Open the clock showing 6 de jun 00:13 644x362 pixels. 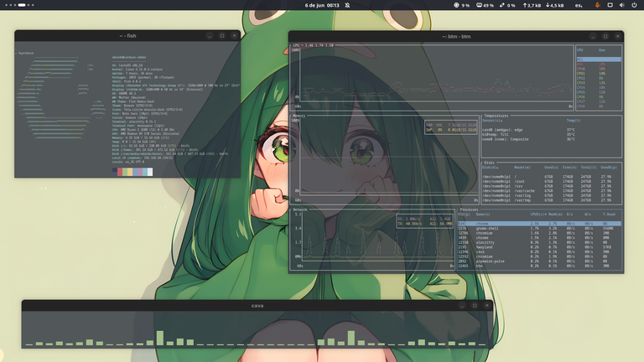(x=322, y=5)
